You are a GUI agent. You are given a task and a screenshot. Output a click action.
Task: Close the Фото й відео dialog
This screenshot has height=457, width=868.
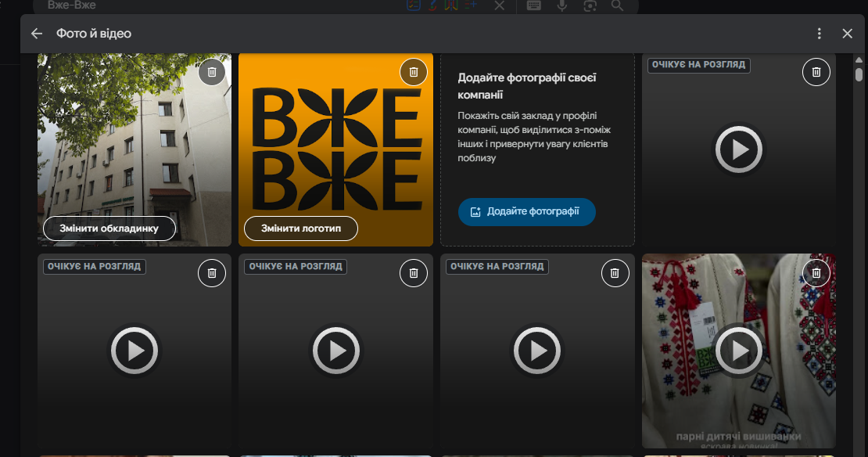pyautogui.click(x=847, y=34)
